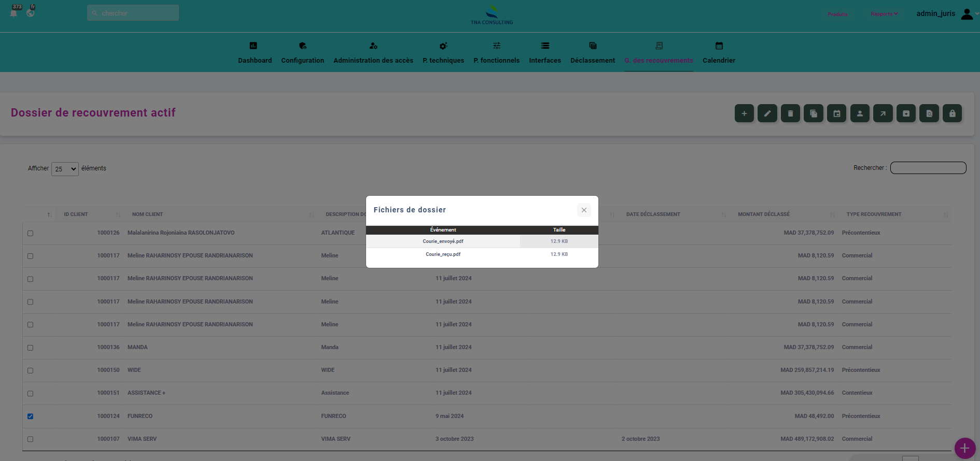This screenshot has height=461, width=980.
Task: Click the Rechercher table search field
Action: pyautogui.click(x=928, y=168)
